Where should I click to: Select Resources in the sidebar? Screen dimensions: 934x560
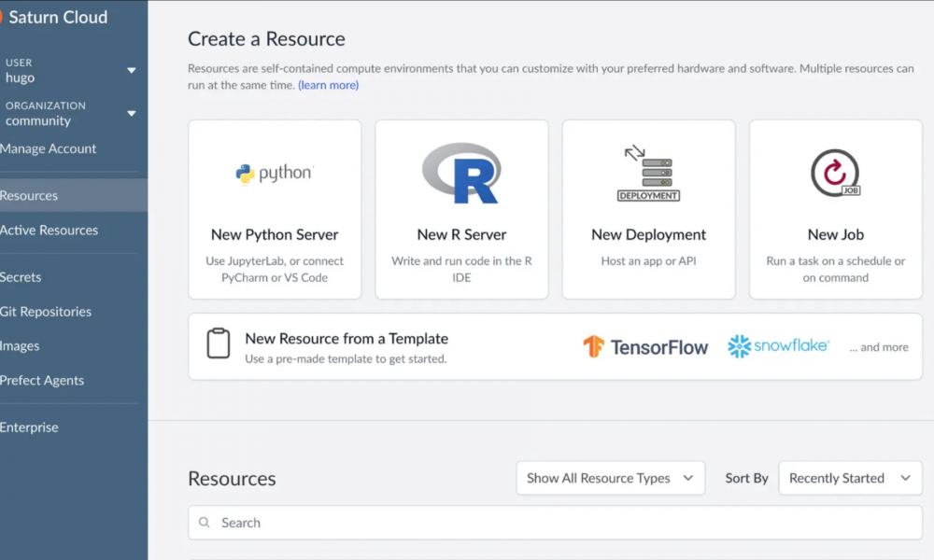pyautogui.click(x=74, y=195)
